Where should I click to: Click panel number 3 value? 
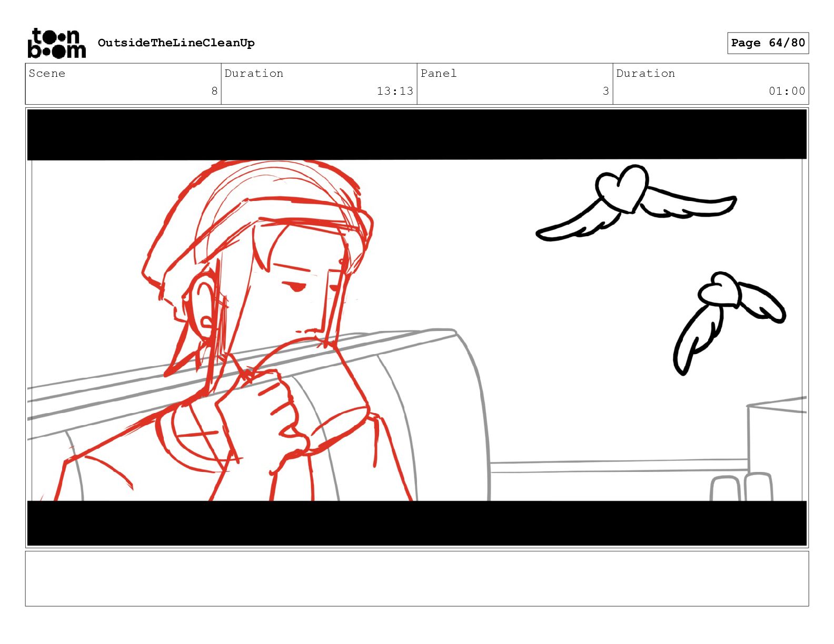606,91
